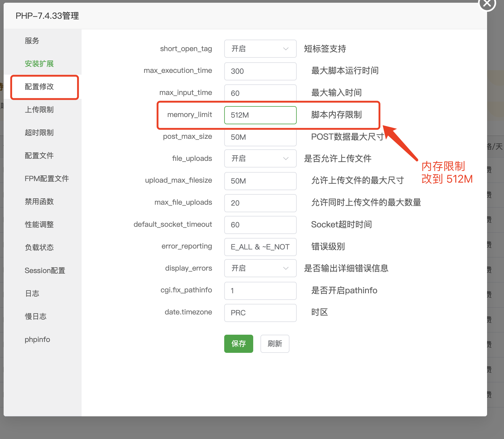Open the Session配置 tab
The width and height of the screenshot is (504, 439).
tap(45, 271)
